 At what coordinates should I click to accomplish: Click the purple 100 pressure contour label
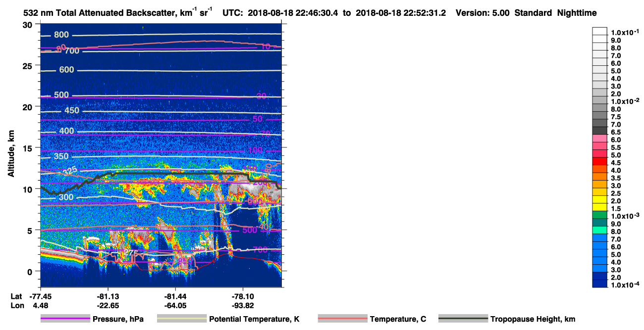coord(256,150)
